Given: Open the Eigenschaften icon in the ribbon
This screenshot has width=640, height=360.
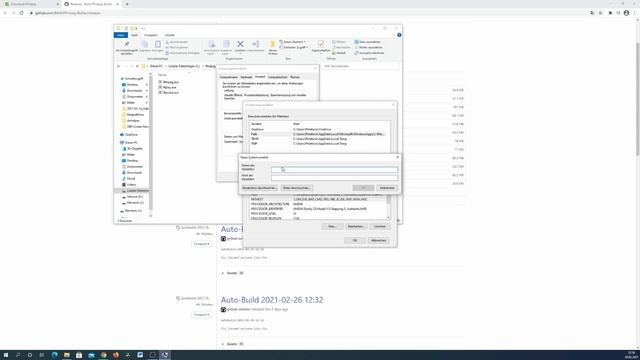Looking at the screenshot, I should point(321,44).
